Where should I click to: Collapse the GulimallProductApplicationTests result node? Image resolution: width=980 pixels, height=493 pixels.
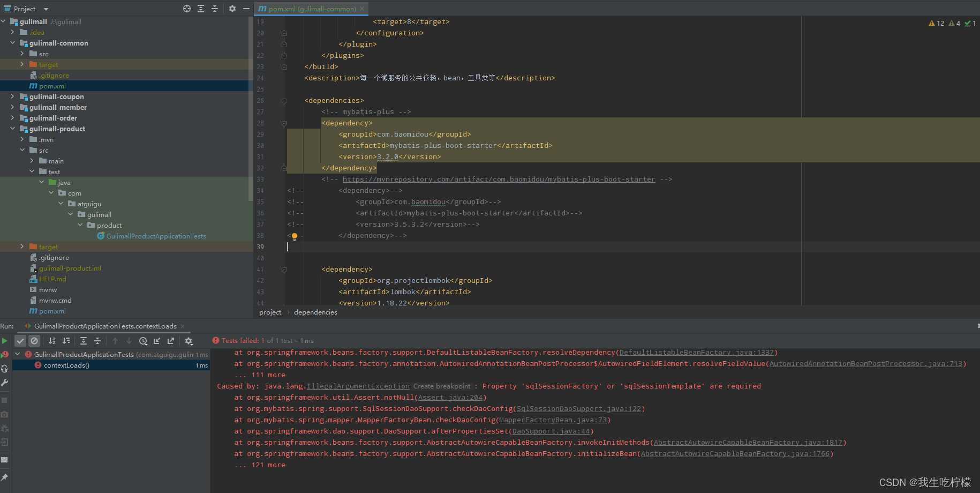(18, 354)
